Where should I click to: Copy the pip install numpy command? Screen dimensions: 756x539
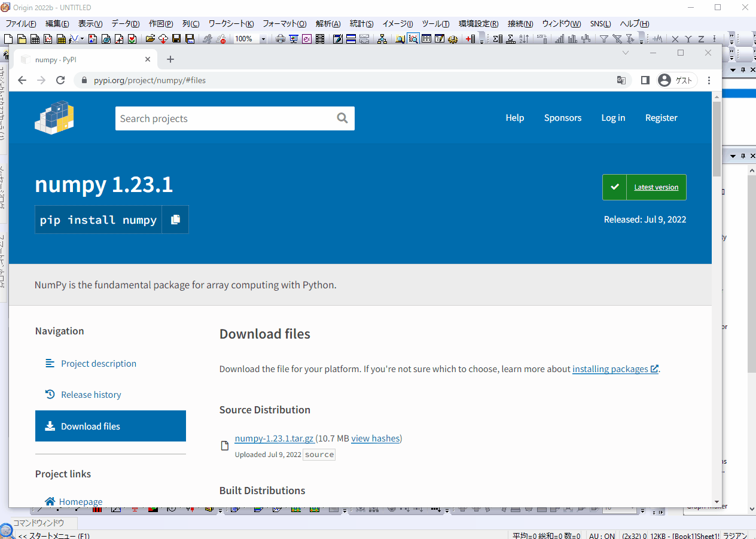click(x=175, y=220)
